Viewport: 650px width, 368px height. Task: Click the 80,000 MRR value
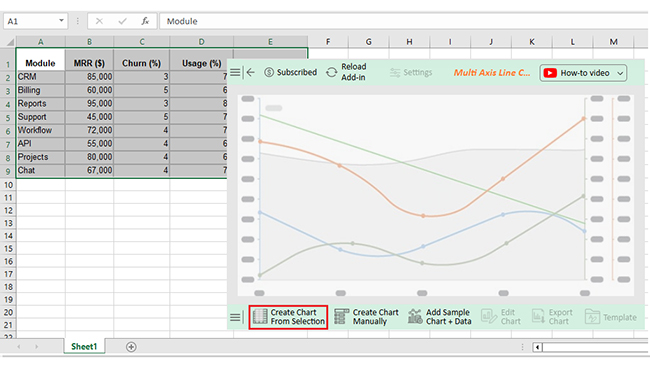click(x=90, y=157)
